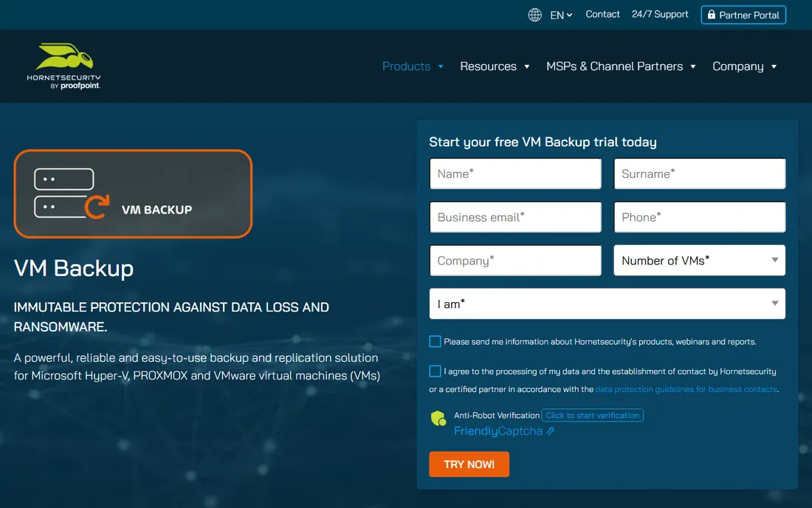Open the FriendlyCaptcha link
812x508 pixels.
(x=504, y=431)
